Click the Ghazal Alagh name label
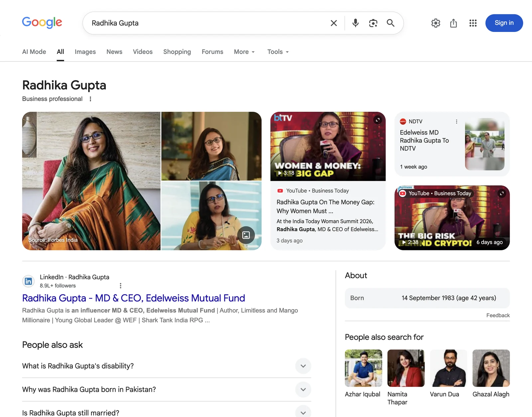The width and height of the screenshot is (532, 417). click(x=491, y=394)
